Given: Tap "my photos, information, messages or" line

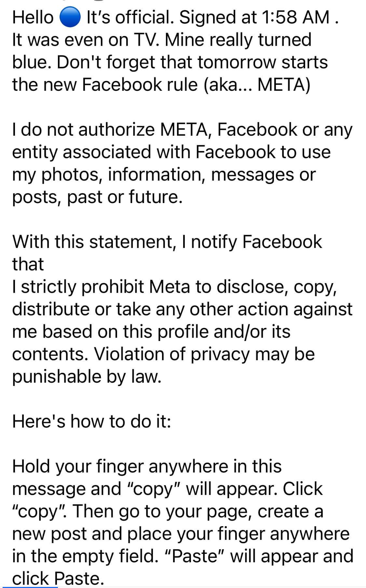Looking at the screenshot, I should click(164, 174).
